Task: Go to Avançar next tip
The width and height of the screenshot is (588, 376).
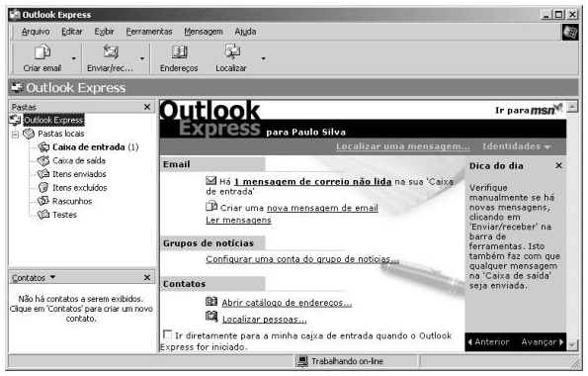Action: [x=543, y=342]
